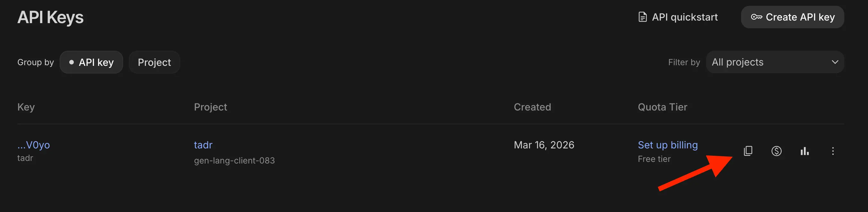Click the chevron arrow on the project filter
Screen dimensions: 868x212
[x=835, y=62]
